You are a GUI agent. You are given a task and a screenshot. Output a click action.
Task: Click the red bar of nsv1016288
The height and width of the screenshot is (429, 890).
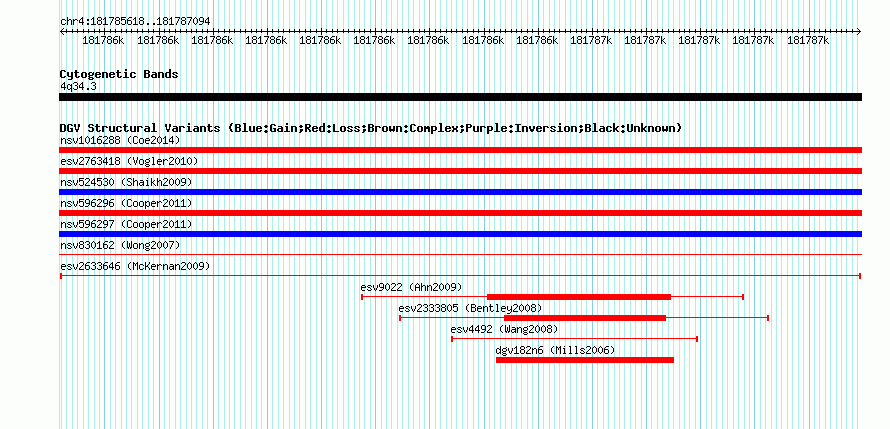tap(460, 150)
